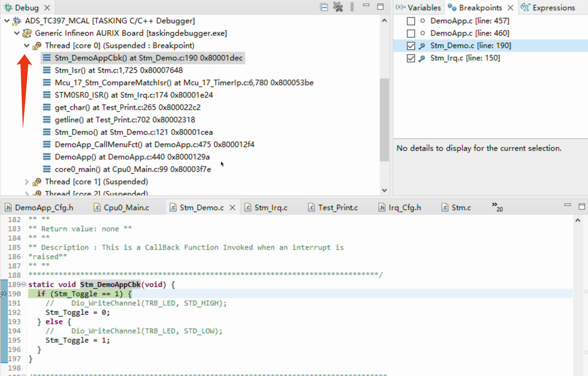The image size is (588, 376).
Task: Disable breakpoint Stm_Irq.c line 150
Action: point(411,58)
